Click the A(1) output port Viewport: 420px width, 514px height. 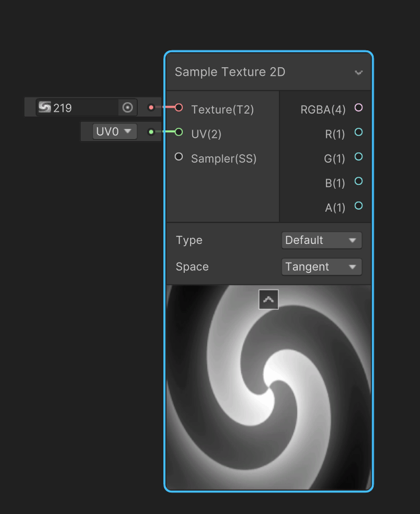359,206
